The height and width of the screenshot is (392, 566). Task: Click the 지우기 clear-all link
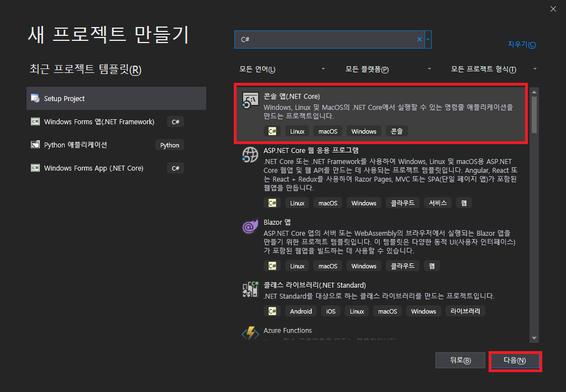point(522,44)
